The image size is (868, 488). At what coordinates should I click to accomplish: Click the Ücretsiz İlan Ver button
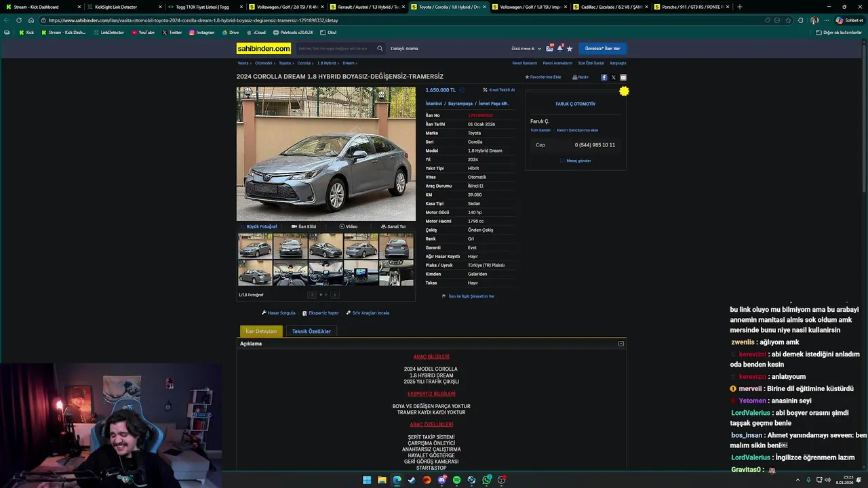(602, 49)
